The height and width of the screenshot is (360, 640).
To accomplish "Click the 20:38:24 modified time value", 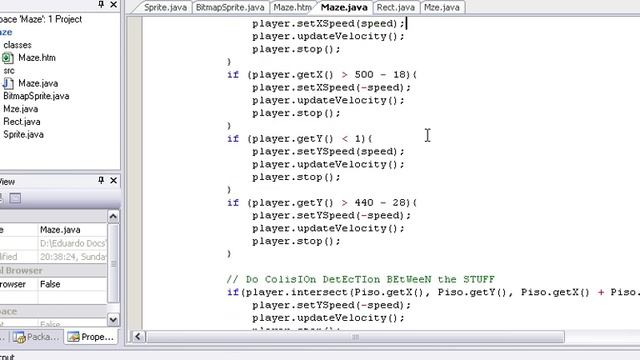I will pos(73,257).
